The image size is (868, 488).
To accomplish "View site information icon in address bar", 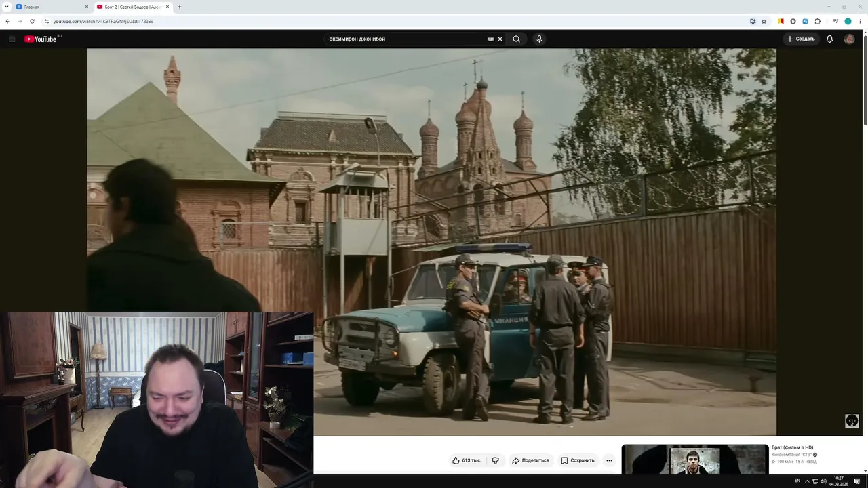I will (x=47, y=21).
